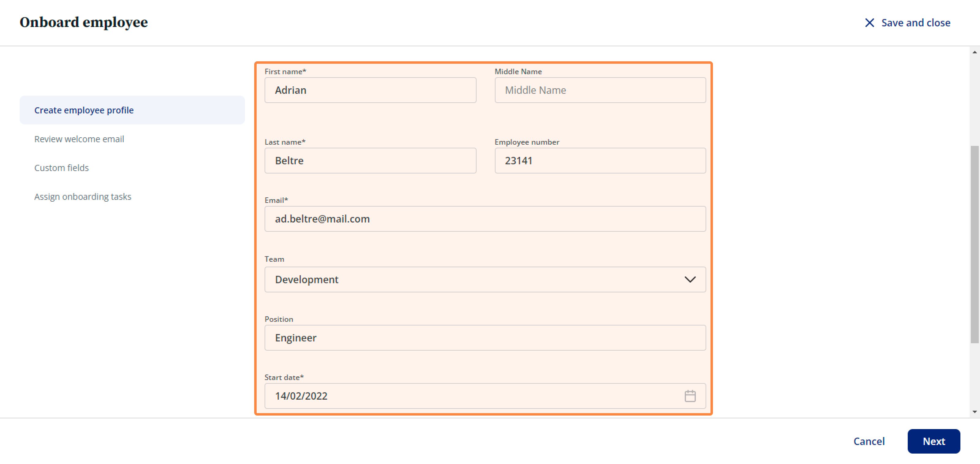Click the Start date field 14/02/2022
The width and height of the screenshot is (980, 464).
(485, 396)
